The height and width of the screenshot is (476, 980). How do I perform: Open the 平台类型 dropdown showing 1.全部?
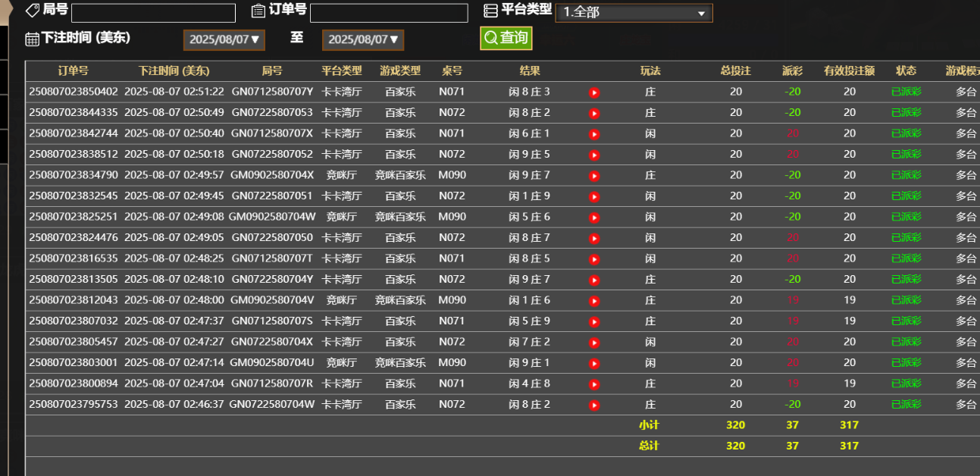[634, 12]
